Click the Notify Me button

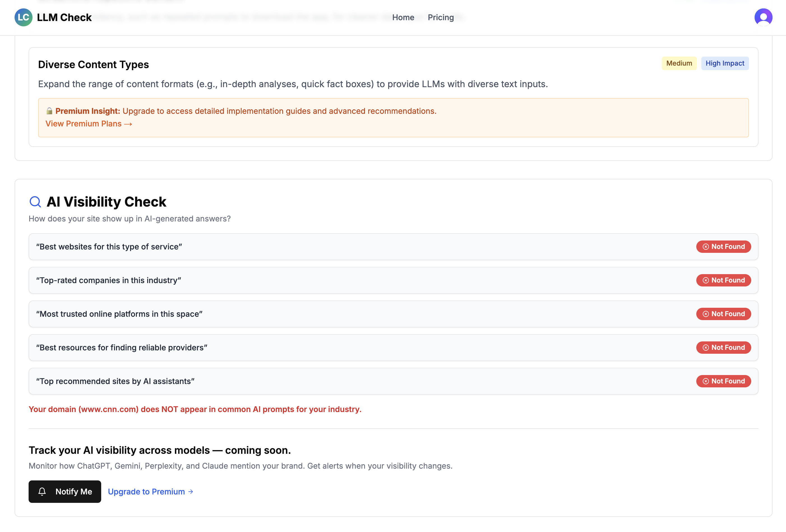click(64, 491)
